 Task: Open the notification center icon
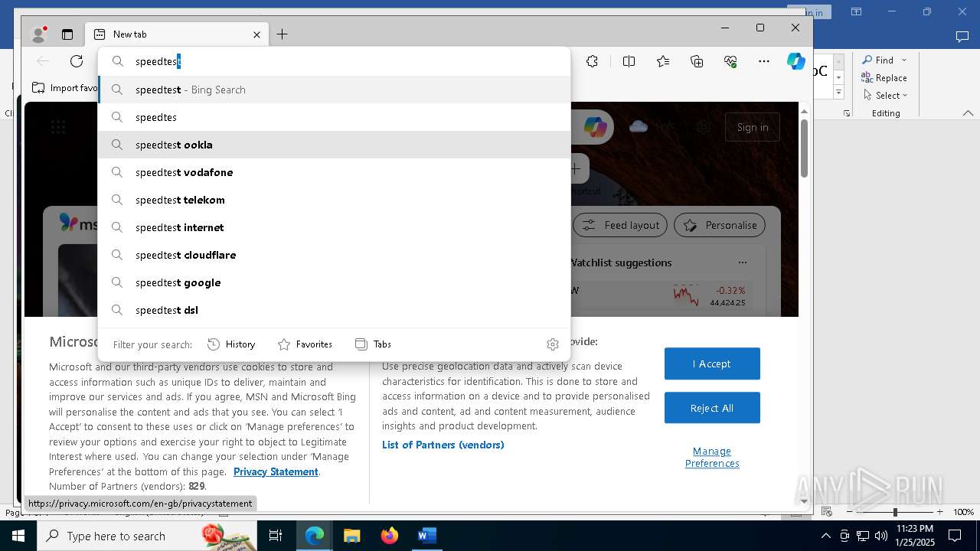955,536
